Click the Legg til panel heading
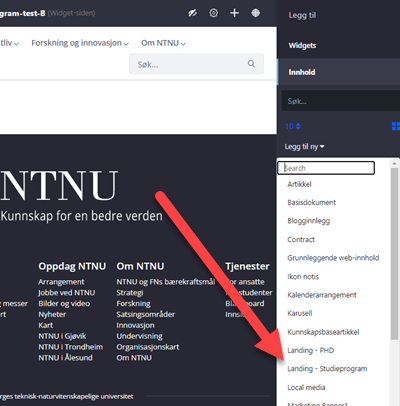Image resolution: width=400 pixels, height=406 pixels. 302,15
